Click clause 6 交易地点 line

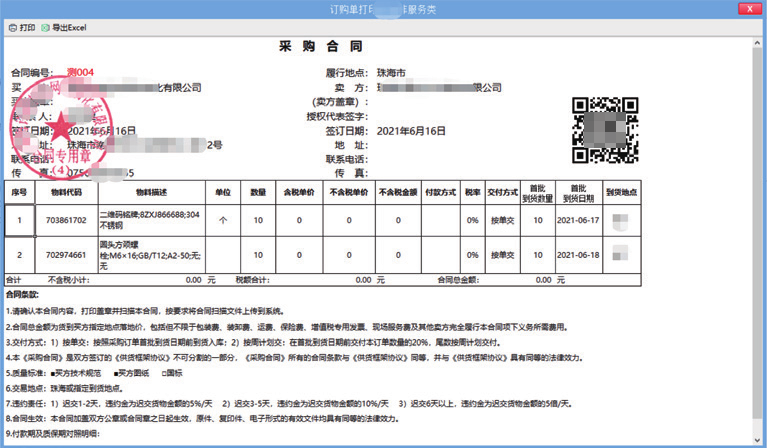click(x=65, y=388)
